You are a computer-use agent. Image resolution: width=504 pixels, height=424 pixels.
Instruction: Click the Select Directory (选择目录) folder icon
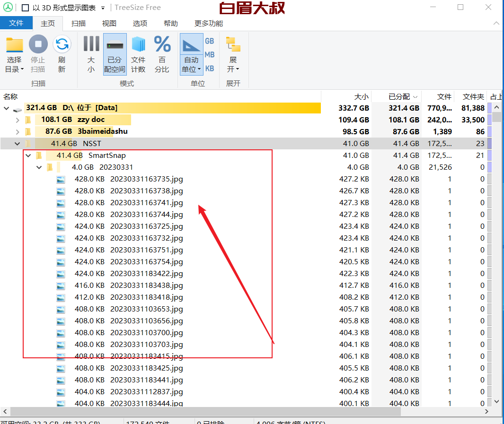[x=15, y=44]
